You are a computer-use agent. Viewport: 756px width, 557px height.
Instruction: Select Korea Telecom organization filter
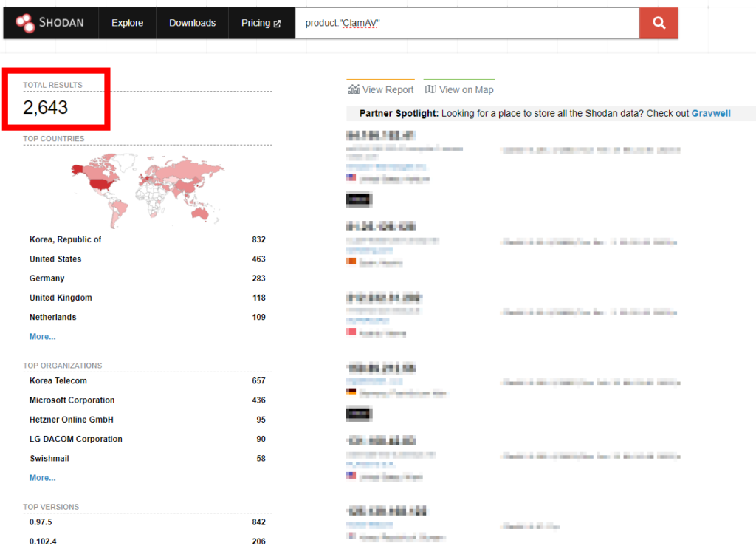pos(58,381)
